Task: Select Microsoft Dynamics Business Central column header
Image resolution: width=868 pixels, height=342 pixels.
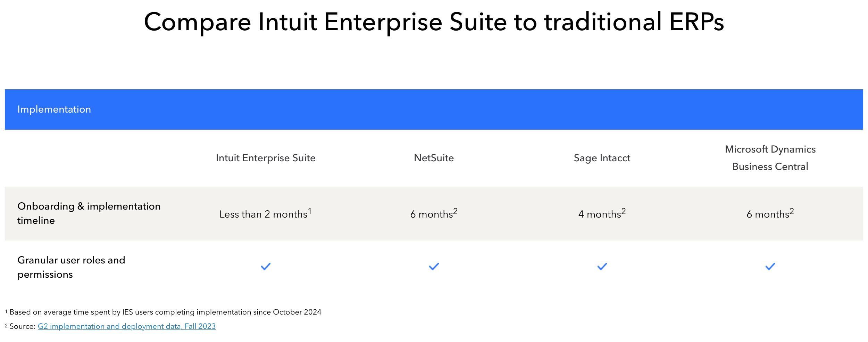Action: pos(770,158)
